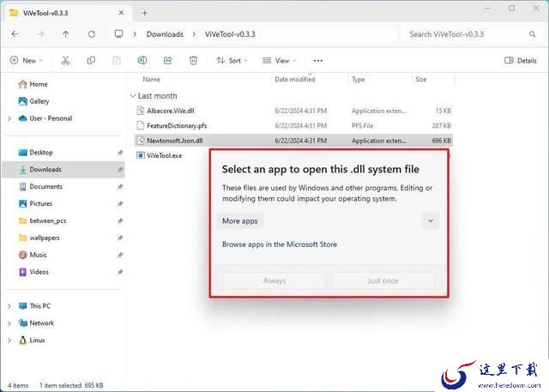The height and width of the screenshot is (392, 549).
Task: Rename the selected file
Action: [142, 61]
